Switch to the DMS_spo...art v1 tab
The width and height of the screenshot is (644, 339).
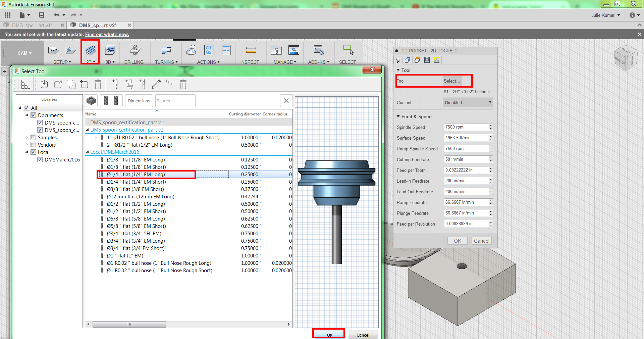(32, 25)
